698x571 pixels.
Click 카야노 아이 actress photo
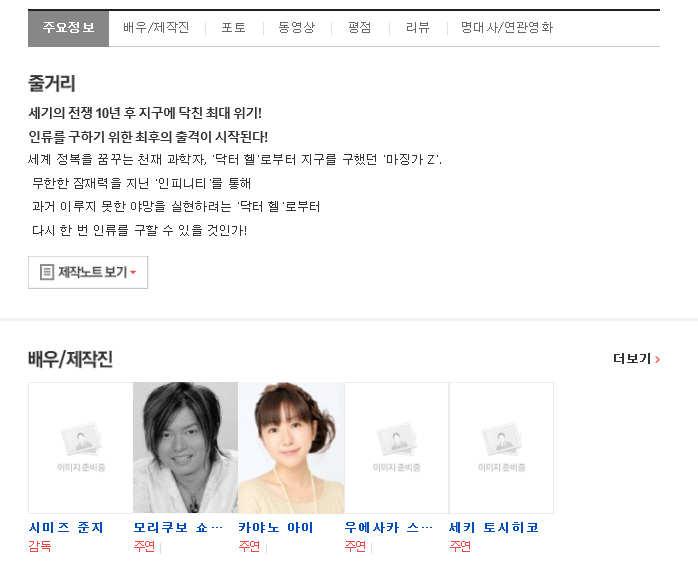[x=291, y=447]
